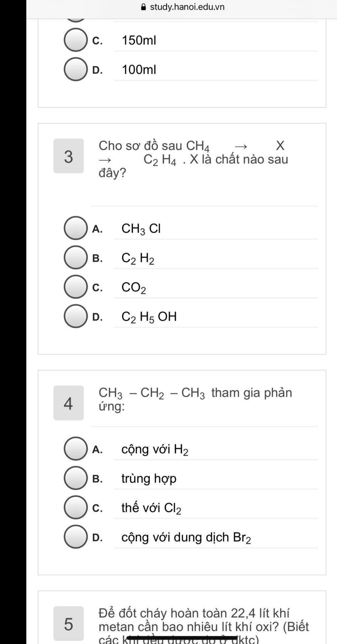Viewport: 337px width, 644px height.
Task: Tap the question number 4 badge
Action: (x=68, y=403)
